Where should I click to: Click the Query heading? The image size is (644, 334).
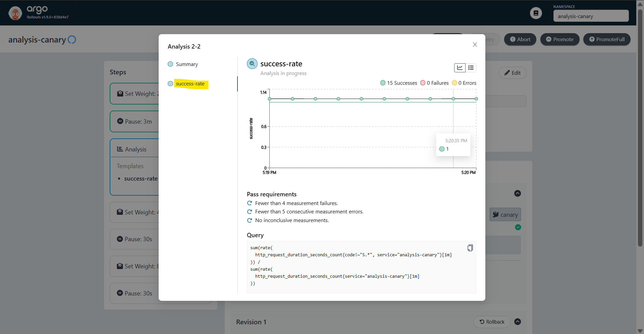pyautogui.click(x=255, y=235)
